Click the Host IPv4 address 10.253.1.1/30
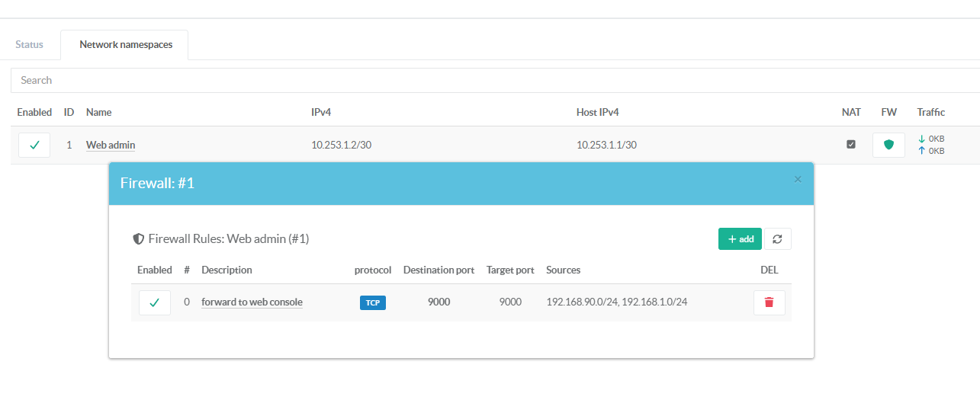The image size is (980, 403). [x=606, y=145]
